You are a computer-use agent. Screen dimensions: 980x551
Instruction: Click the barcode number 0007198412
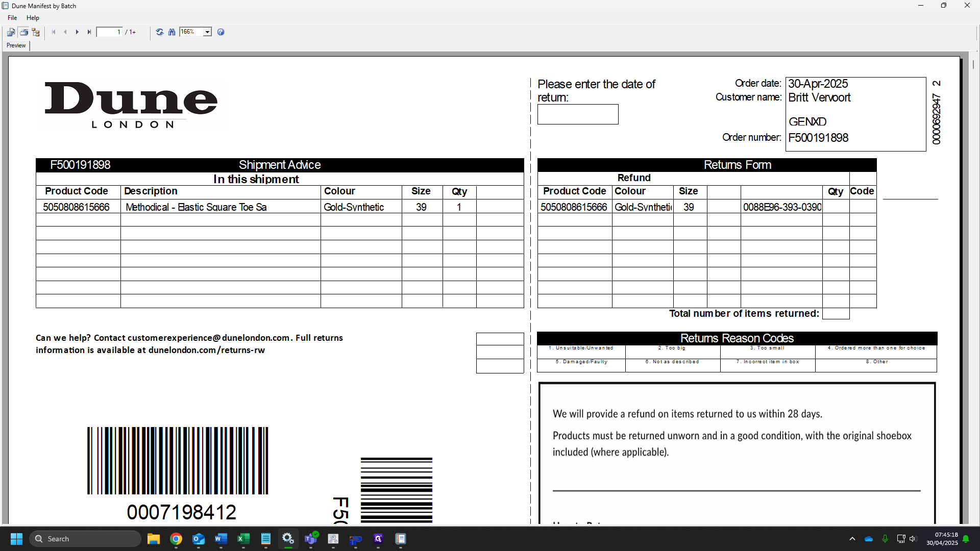(182, 512)
